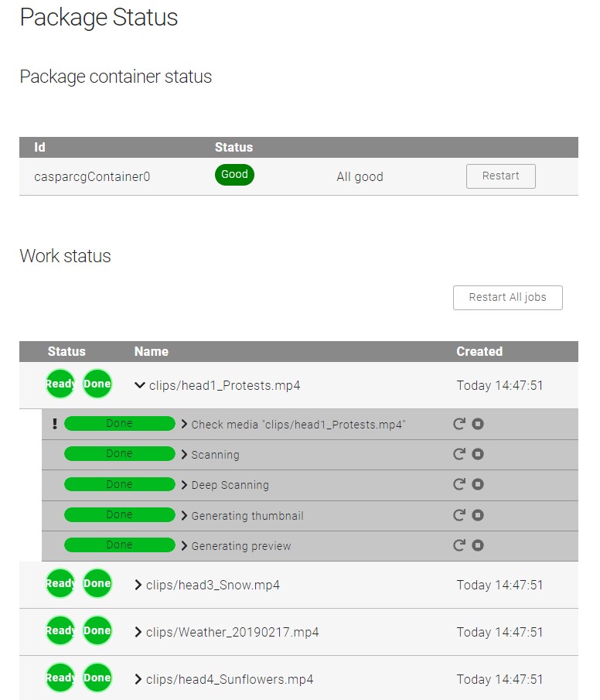This screenshot has height=700, width=600.
Task: Click the created time of head1_Protests.mp4
Action: point(499,385)
